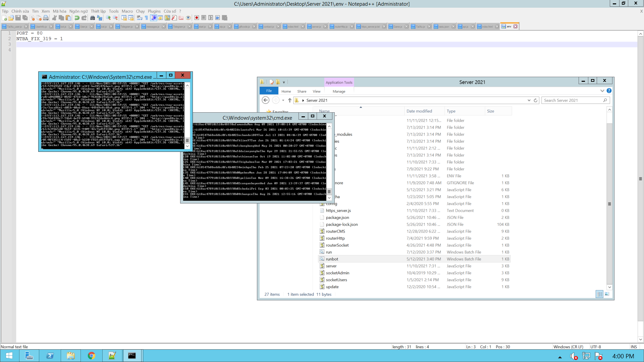The width and height of the screenshot is (644, 362).
Task: Click the Cut scissors icon
Action: (x=54, y=18)
